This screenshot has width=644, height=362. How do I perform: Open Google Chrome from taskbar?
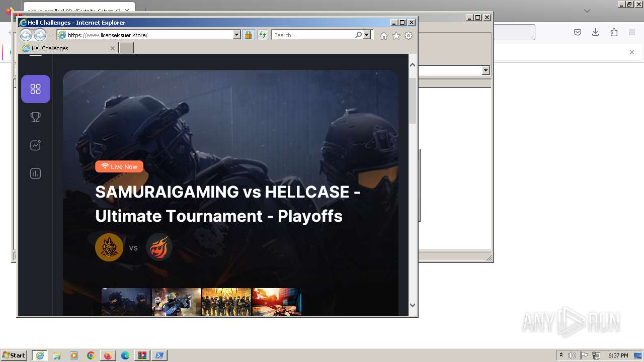tap(91, 355)
